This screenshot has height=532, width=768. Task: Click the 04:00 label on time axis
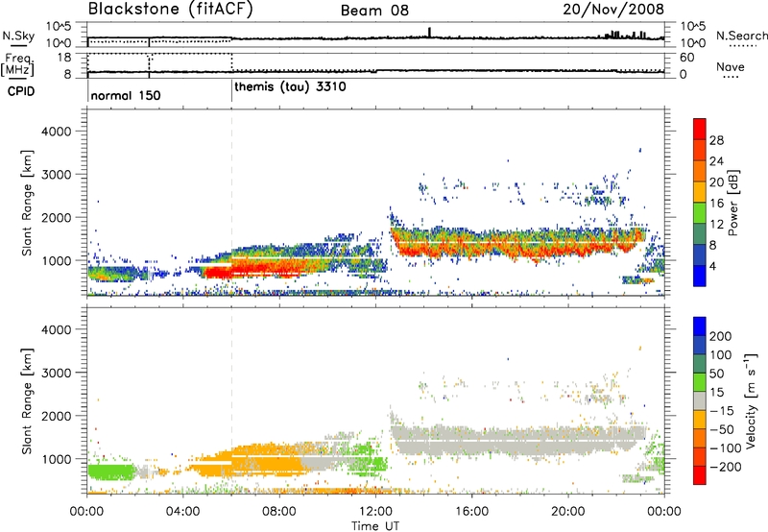[183, 512]
